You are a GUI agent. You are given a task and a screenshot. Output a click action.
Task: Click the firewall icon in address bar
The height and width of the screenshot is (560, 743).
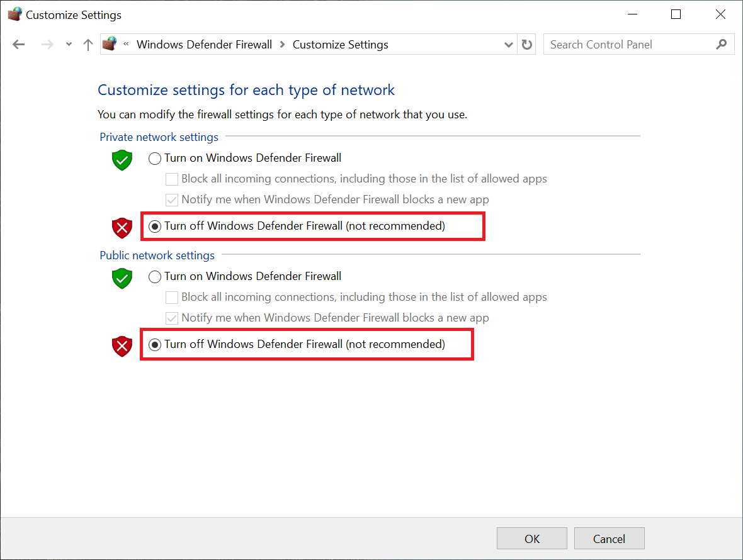point(110,44)
